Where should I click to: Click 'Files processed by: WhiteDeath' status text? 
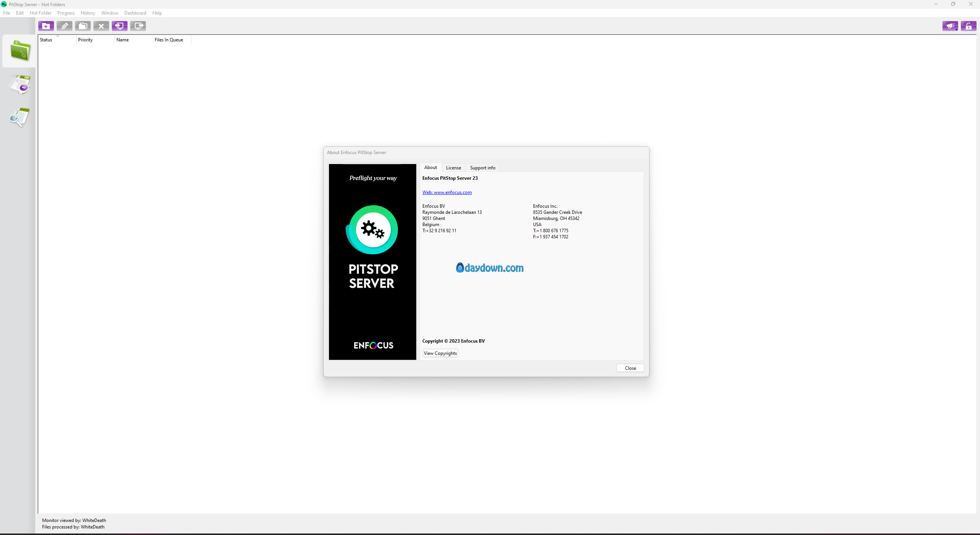pos(73,527)
